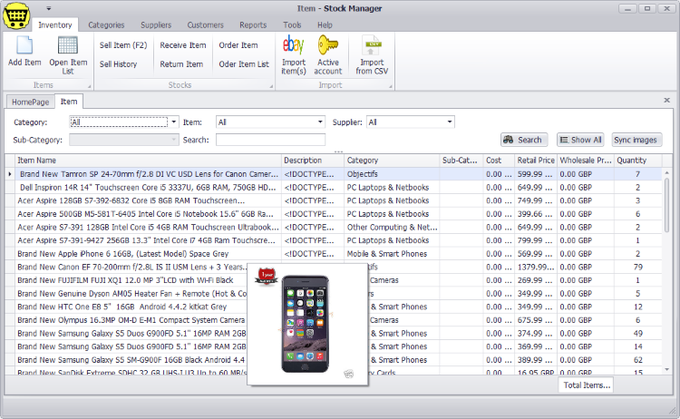Click the Import from CSV icon
This screenshot has height=419, width=680.
[x=372, y=45]
